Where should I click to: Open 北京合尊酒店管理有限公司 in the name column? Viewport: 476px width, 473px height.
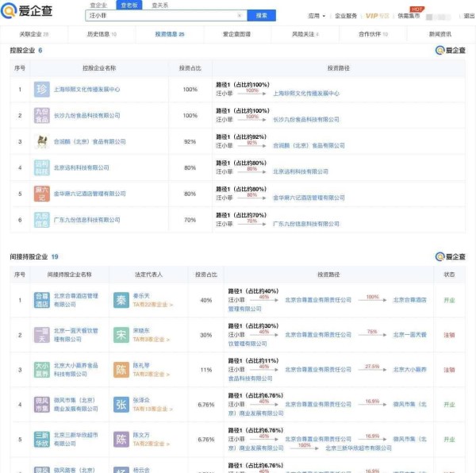pyautogui.click(x=76, y=300)
